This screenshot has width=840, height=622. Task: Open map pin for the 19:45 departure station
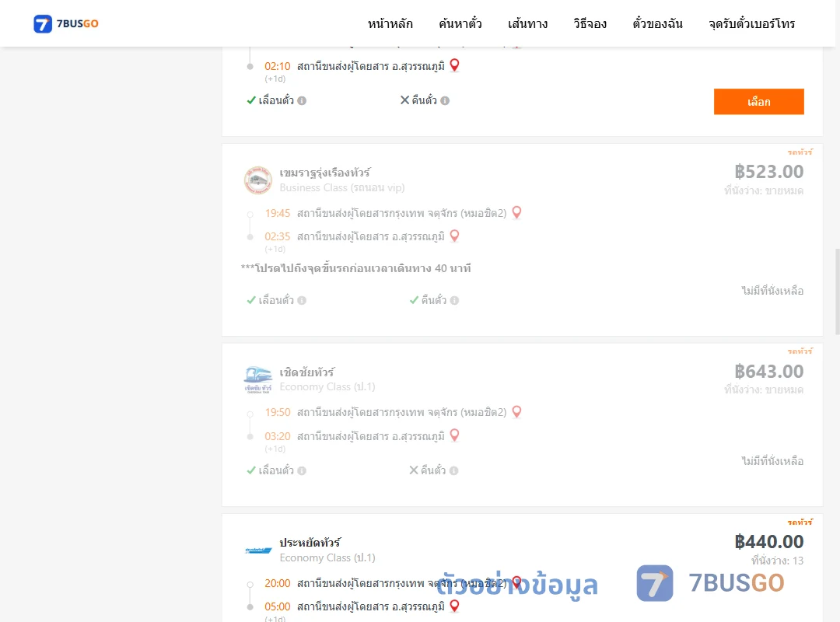516,213
